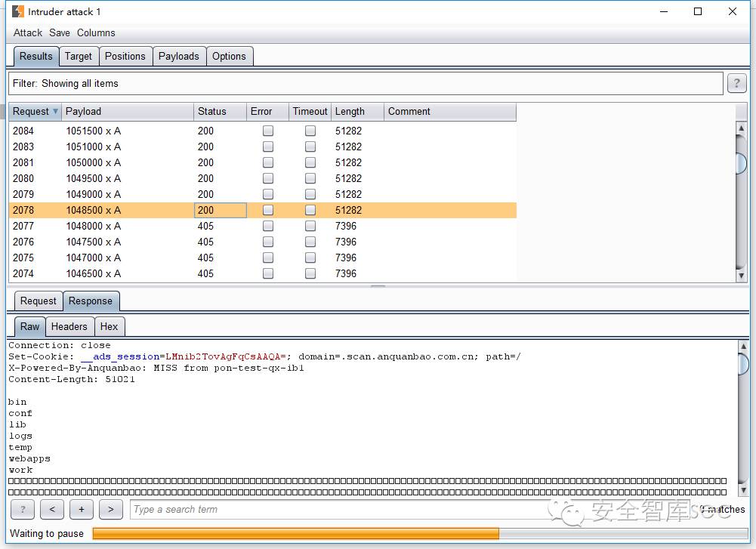Click the response pane vertical scrollbar thumb

tap(743, 364)
